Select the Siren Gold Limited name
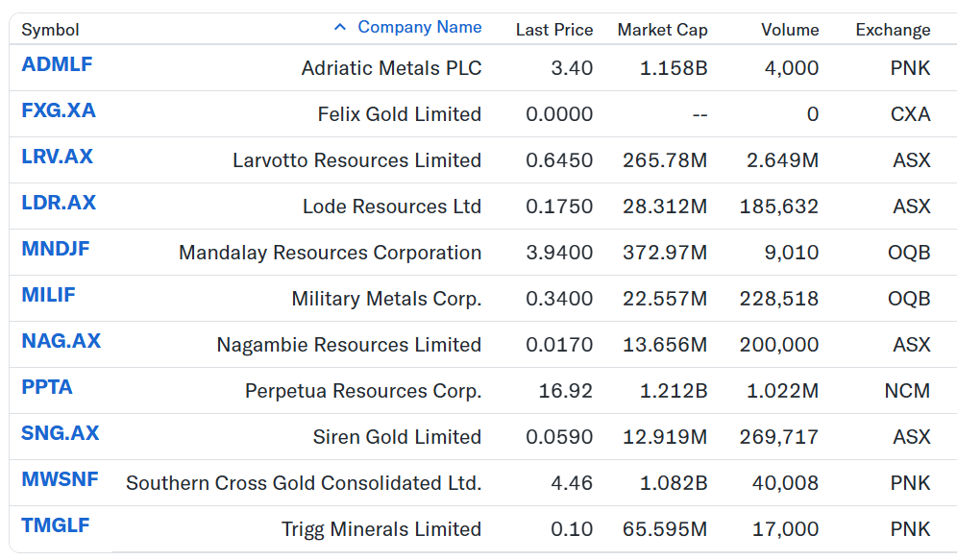This screenshot has height=560, width=957. [x=398, y=437]
